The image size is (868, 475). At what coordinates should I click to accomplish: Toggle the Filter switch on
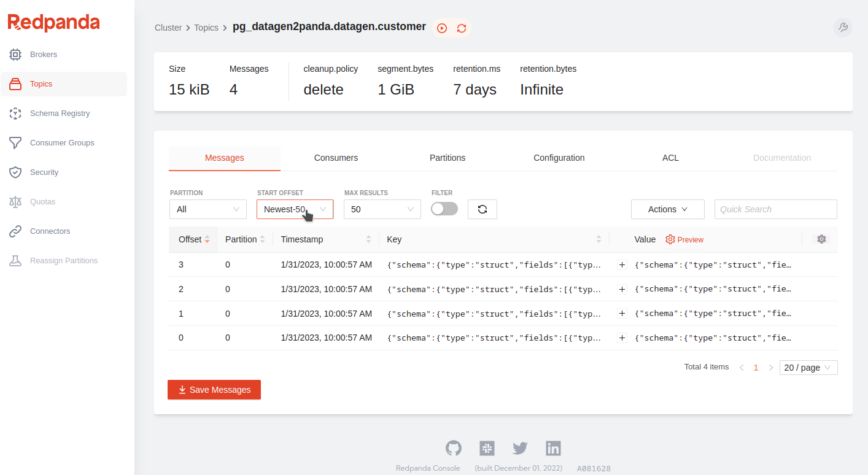pyautogui.click(x=444, y=209)
